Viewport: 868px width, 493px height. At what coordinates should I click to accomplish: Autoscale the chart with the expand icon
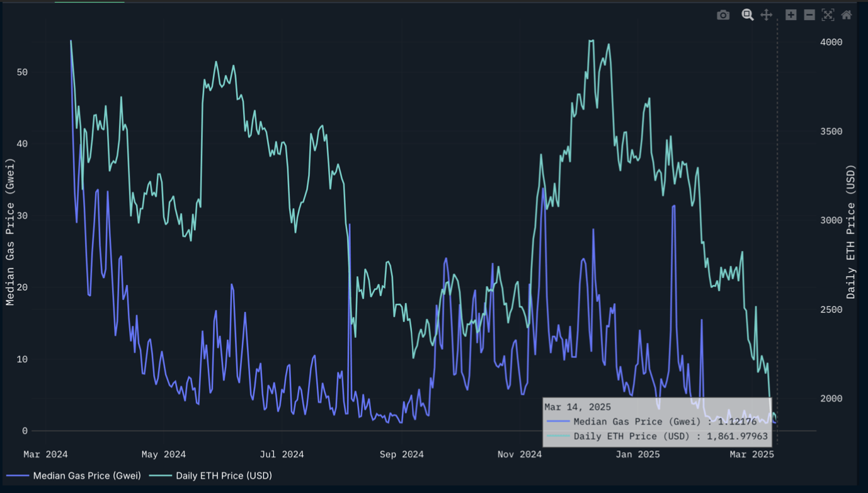[827, 14]
